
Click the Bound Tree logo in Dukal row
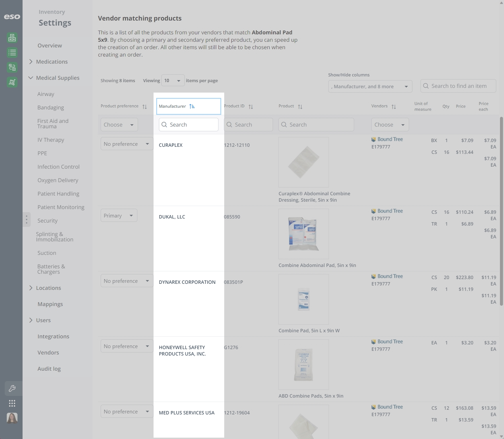tap(387, 211)
